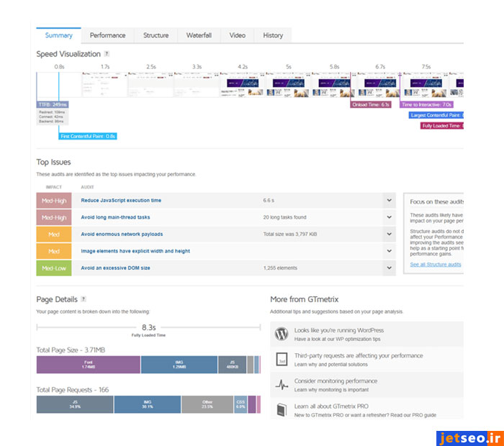Click the third-party requests icon

pyautogui.click(x=282, y=360)
